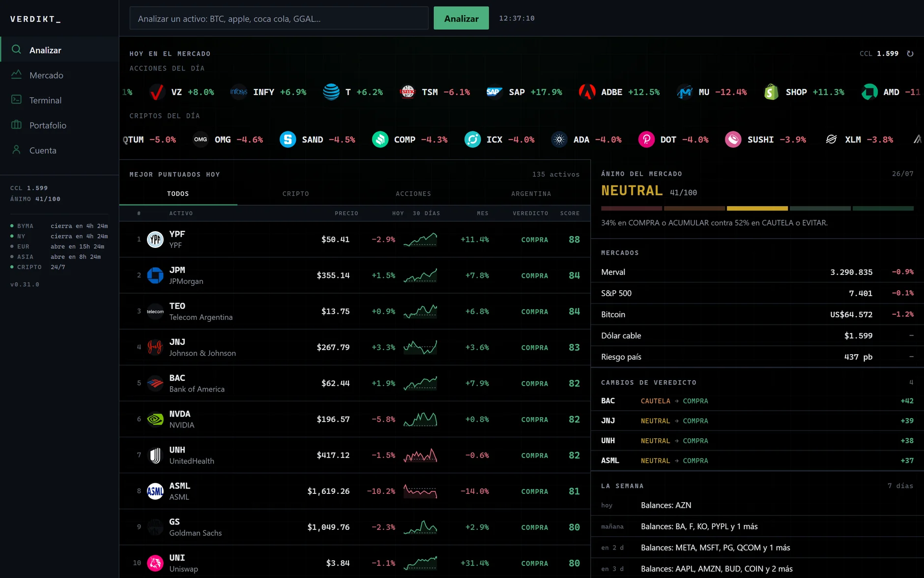Click the JPMorgan logo in table
Image resolution: width=924 pixels, height=578 pixels.
tap(155, 275)
